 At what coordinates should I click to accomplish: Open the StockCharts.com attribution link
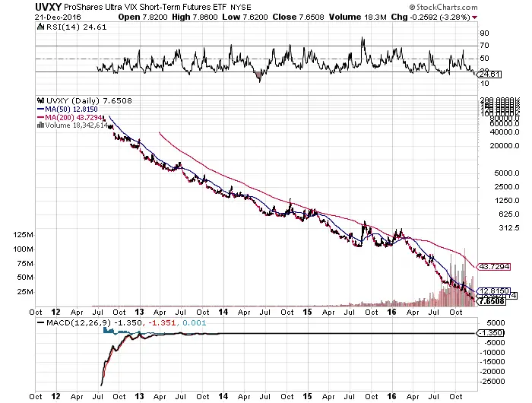tap(443, 7)
